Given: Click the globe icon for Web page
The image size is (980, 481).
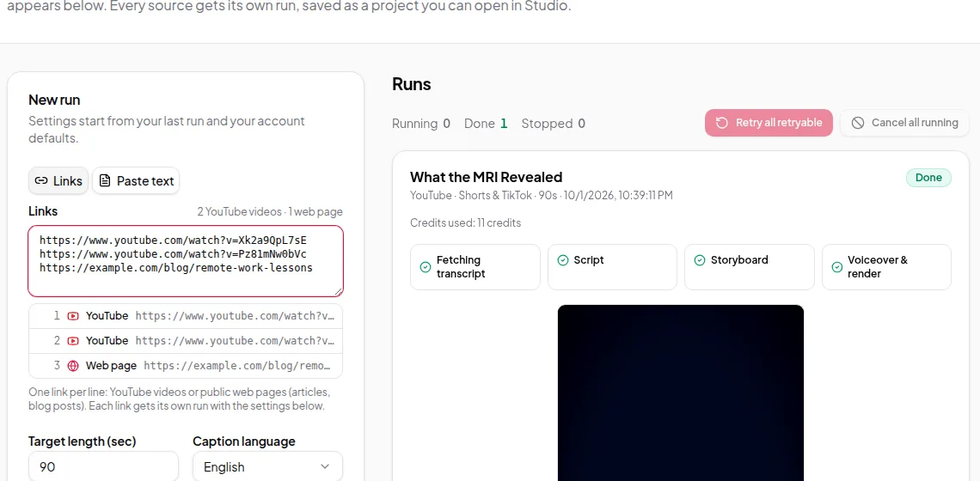Looking at the screenshot, I should pos(73,366).
